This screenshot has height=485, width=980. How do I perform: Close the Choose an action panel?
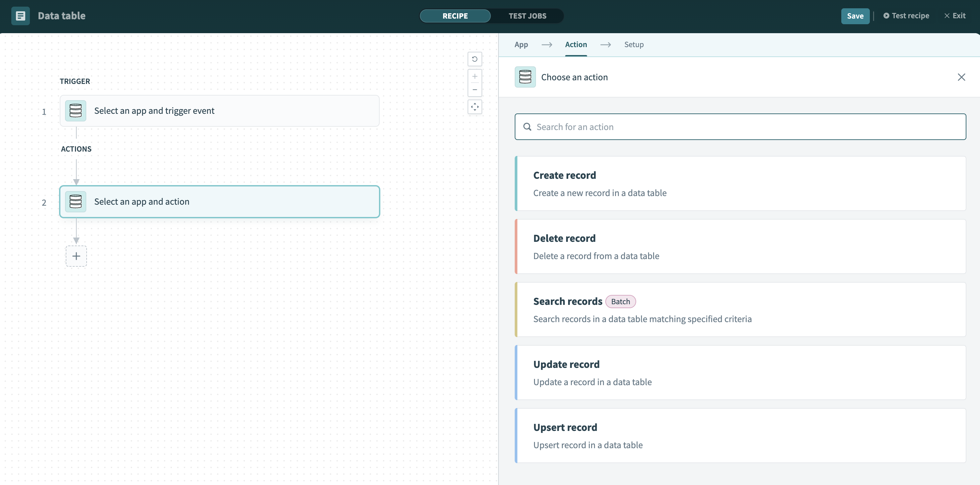point(962,77)
